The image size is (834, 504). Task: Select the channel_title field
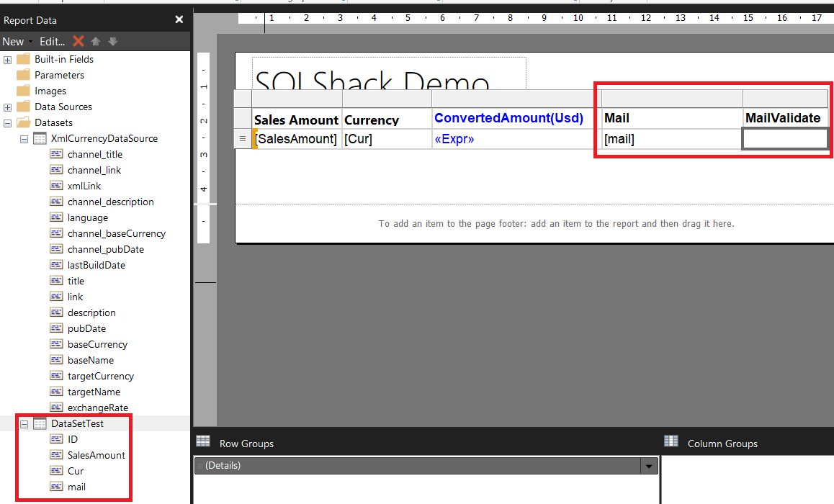[94, 154]
